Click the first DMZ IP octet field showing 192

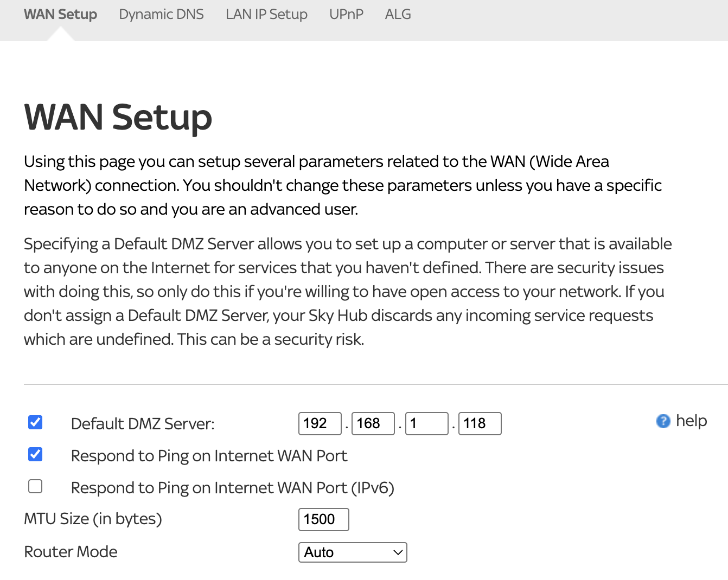(x=320, y=423)
